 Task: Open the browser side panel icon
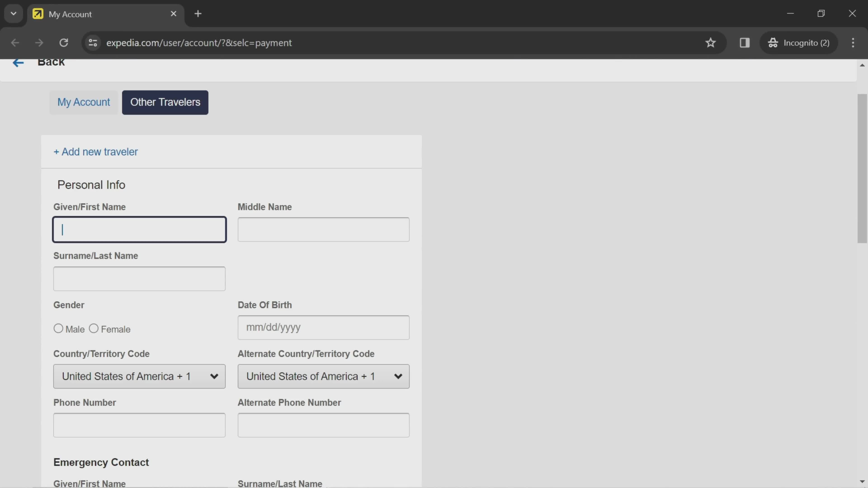pyautogui.click(x=745, y=43)
